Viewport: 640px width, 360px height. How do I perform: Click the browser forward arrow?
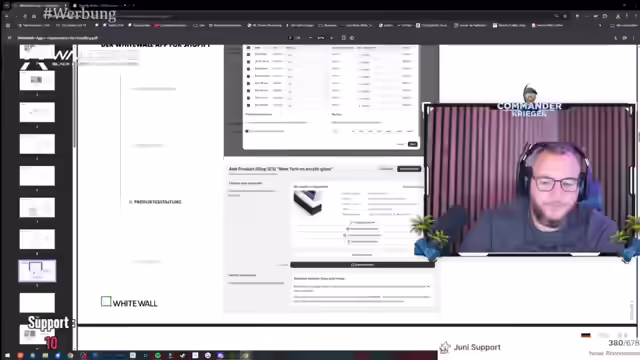(x=16, y=16)
